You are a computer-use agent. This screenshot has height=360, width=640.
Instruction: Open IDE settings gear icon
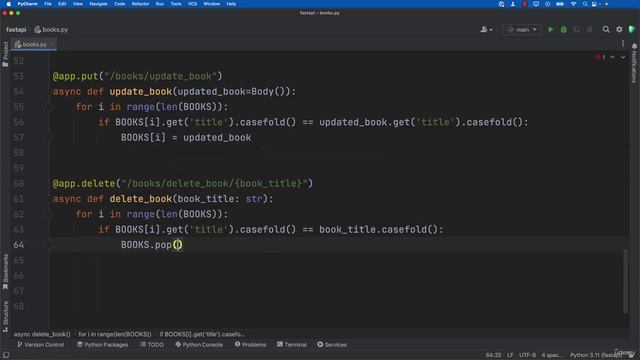click(619, 29)
